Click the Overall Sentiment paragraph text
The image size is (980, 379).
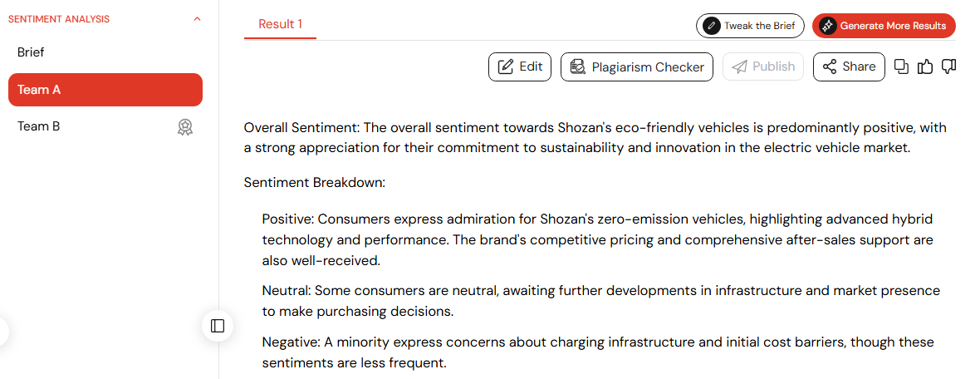(x=595, y=138)
